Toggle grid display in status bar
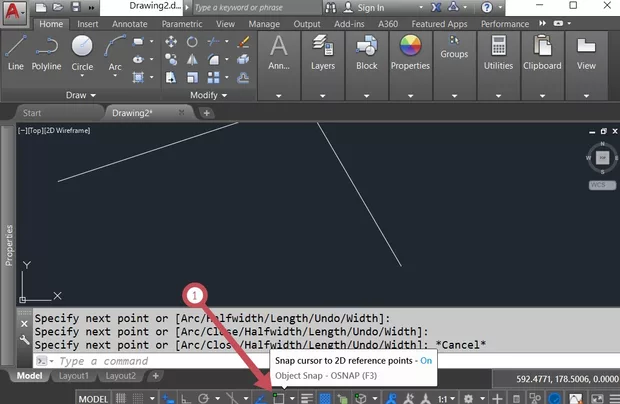 tap(122, 398)
